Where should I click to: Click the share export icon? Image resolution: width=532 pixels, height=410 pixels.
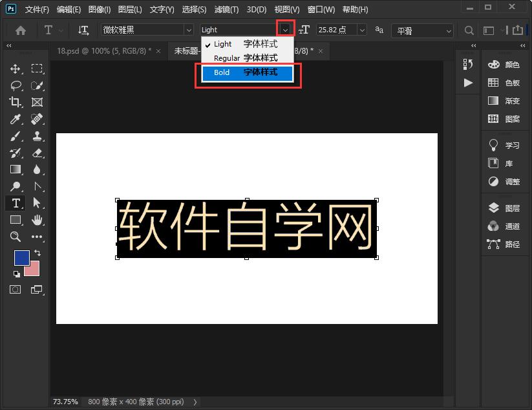[x=517, y=30]
